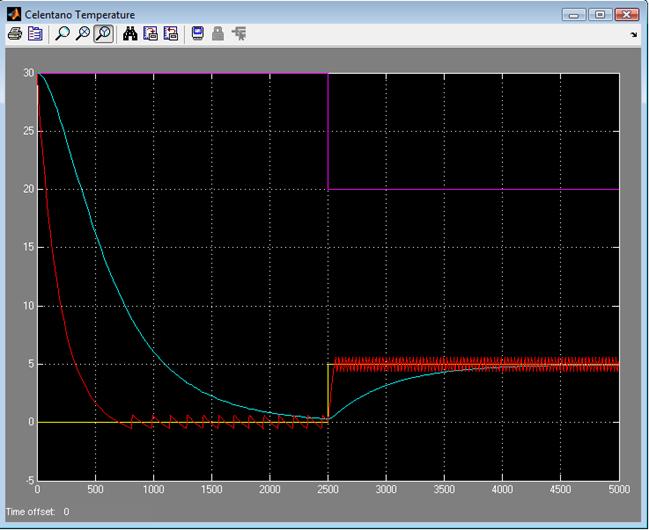Open the MATLAB icon window menu
Viewport: 649px width, 530px height.
pyautogui.click(x=13, y=14)
